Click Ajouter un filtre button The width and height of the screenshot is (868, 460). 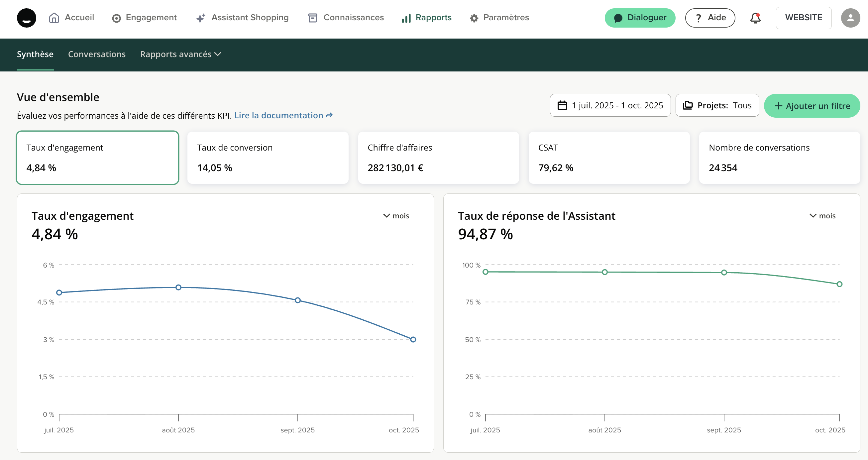point(812,106)
